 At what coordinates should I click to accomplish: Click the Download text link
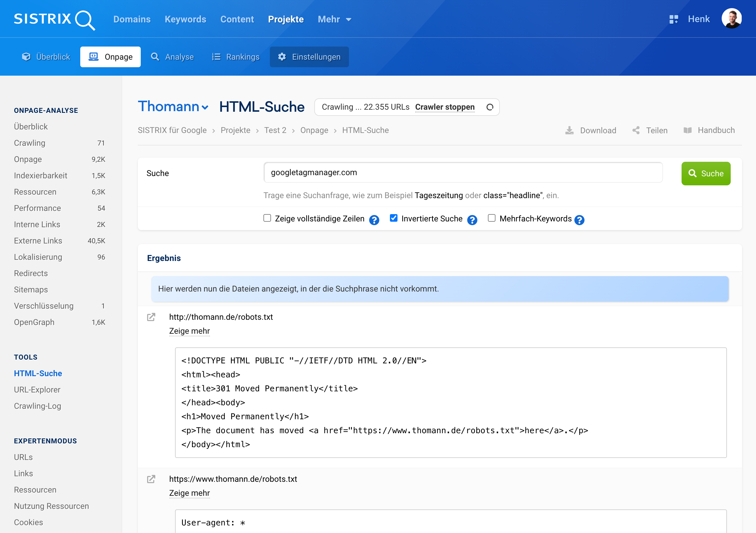tap(598, 130)
